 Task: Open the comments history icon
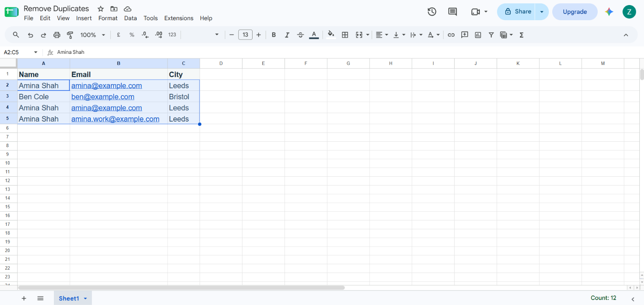(452, 12)
